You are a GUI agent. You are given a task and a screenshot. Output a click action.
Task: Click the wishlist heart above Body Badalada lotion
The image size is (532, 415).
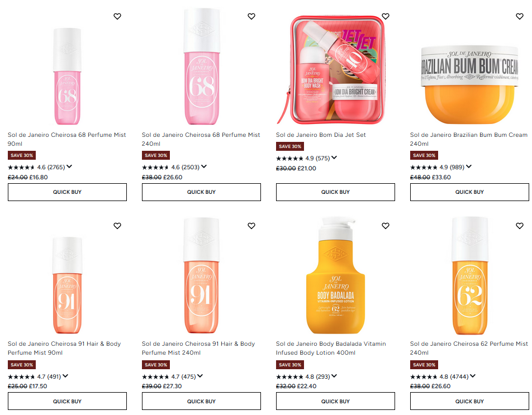click(385, 226)
